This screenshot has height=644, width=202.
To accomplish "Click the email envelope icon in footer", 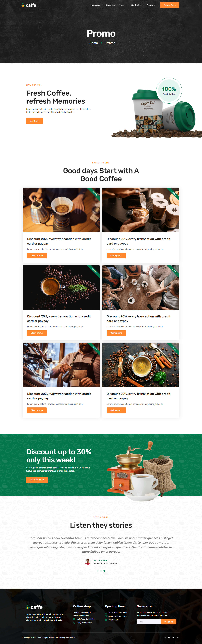I will point(74,619).
